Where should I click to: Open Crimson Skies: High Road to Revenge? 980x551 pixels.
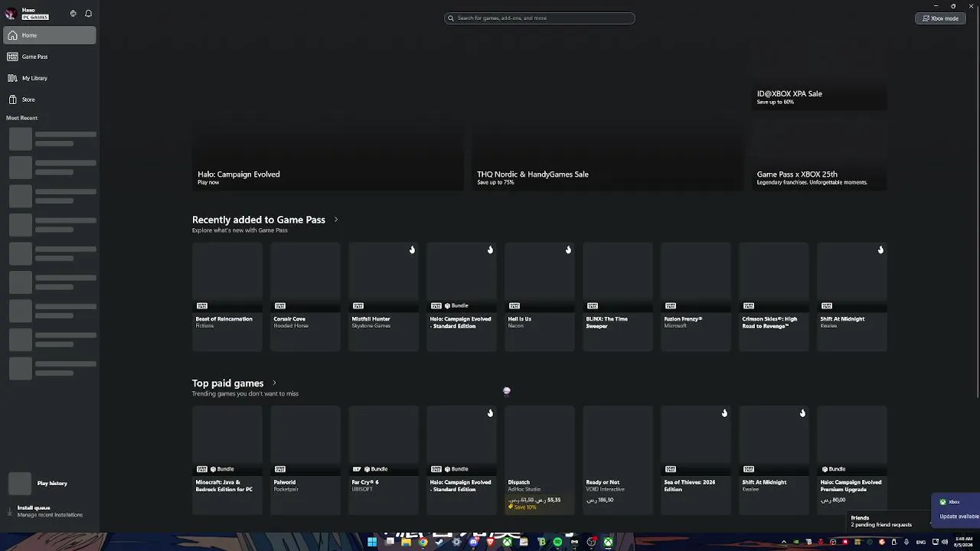[x=774, y=297]
